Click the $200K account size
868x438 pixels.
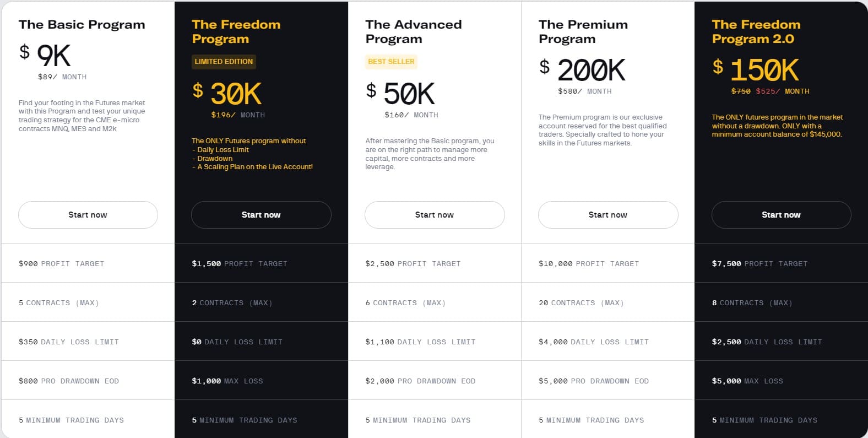(591, 70)
